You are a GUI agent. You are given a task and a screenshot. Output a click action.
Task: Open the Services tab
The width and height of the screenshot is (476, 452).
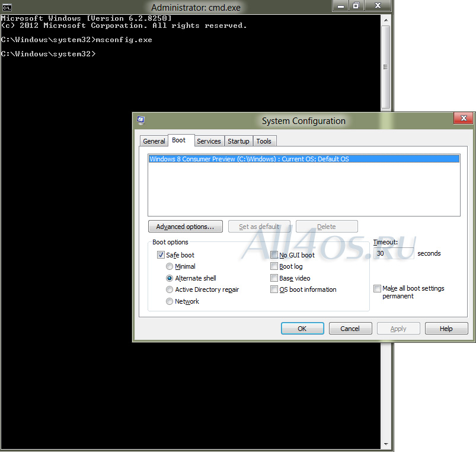pos(209,141)
